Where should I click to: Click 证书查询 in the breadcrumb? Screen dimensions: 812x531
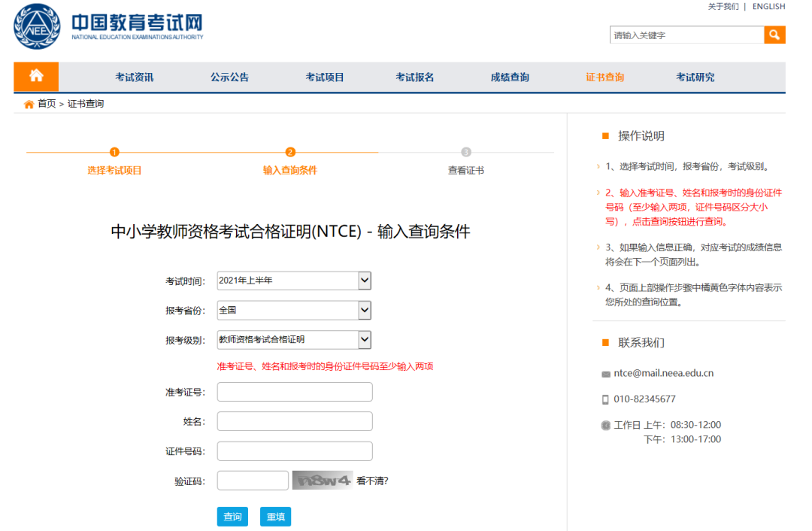(x=86, y=104)
